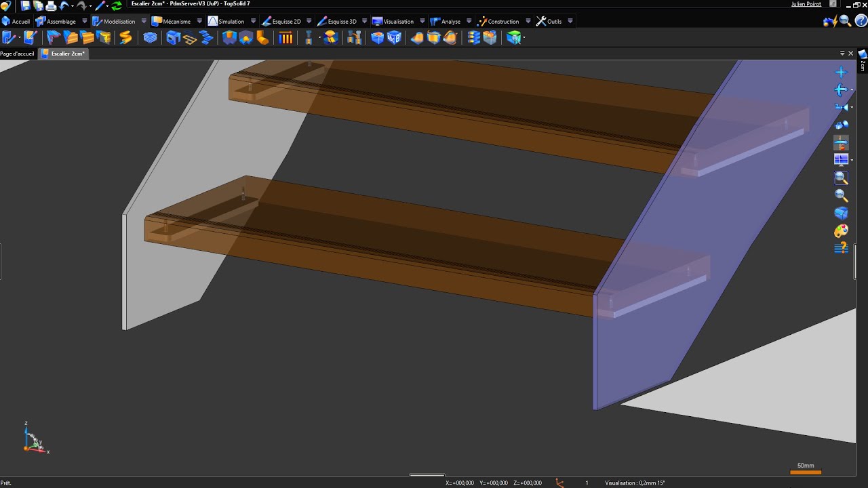Open the Simulation menu
Image resolution: width=868 pixels, height=488 pixels.
226,21
